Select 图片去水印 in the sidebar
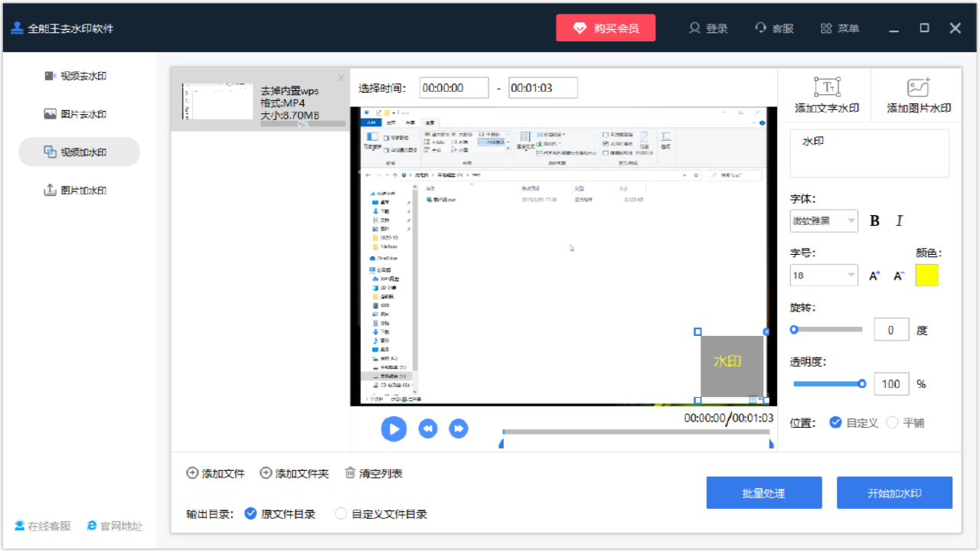This screenshot has width=980, height=551. 84,113
